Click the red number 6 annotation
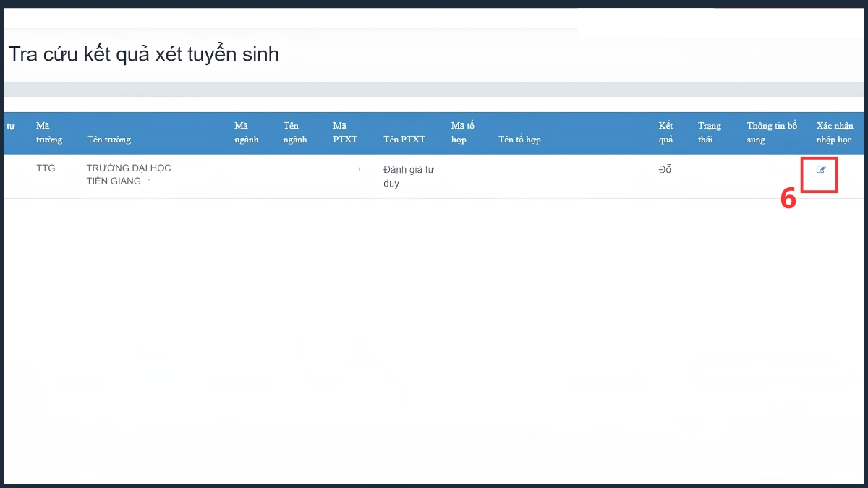 click(788, 200)
